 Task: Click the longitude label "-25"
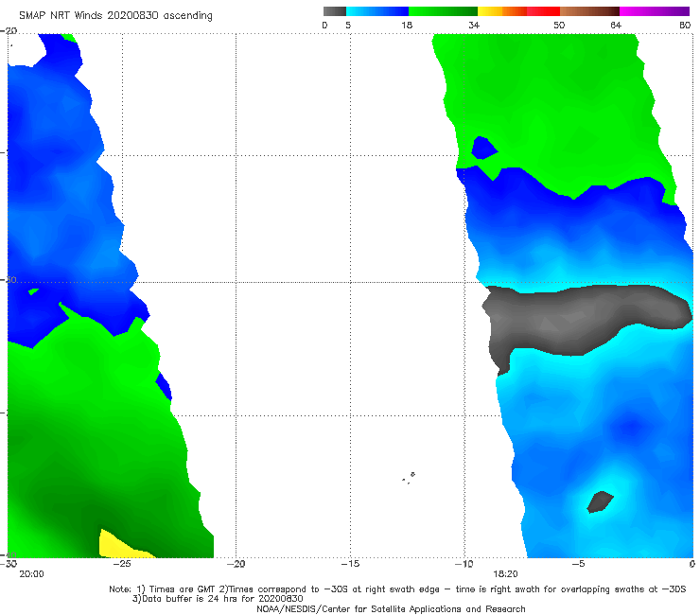(121, 564)
